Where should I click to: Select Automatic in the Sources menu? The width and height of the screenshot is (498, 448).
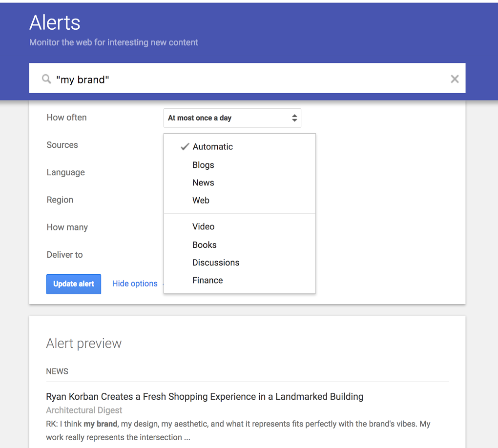click(x=239, y=147)
